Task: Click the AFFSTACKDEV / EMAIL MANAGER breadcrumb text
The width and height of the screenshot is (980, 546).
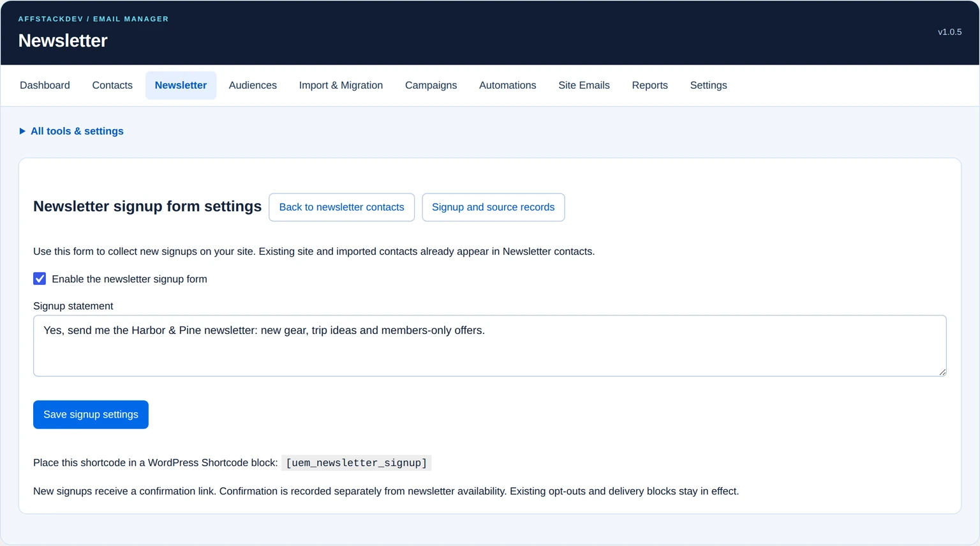Action: [93, 19]
